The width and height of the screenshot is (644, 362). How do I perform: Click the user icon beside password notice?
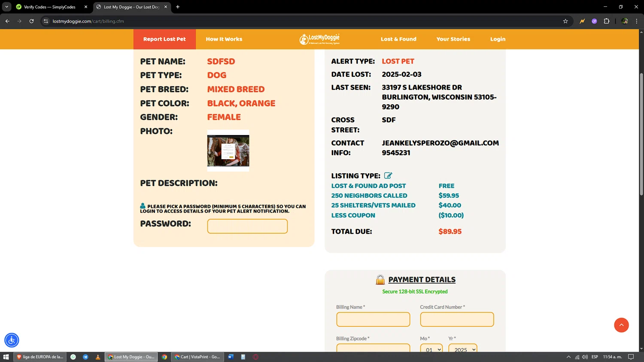point(143,206)
